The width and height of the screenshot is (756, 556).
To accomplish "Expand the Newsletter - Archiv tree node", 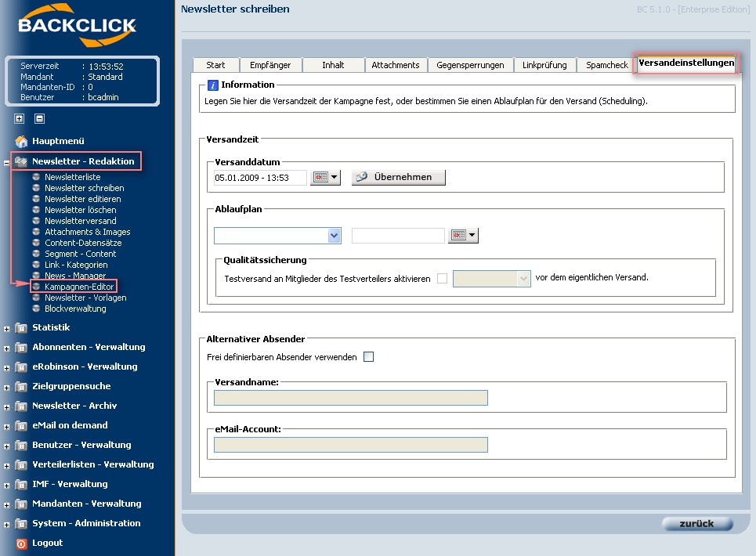I will [x=7, y=408].
